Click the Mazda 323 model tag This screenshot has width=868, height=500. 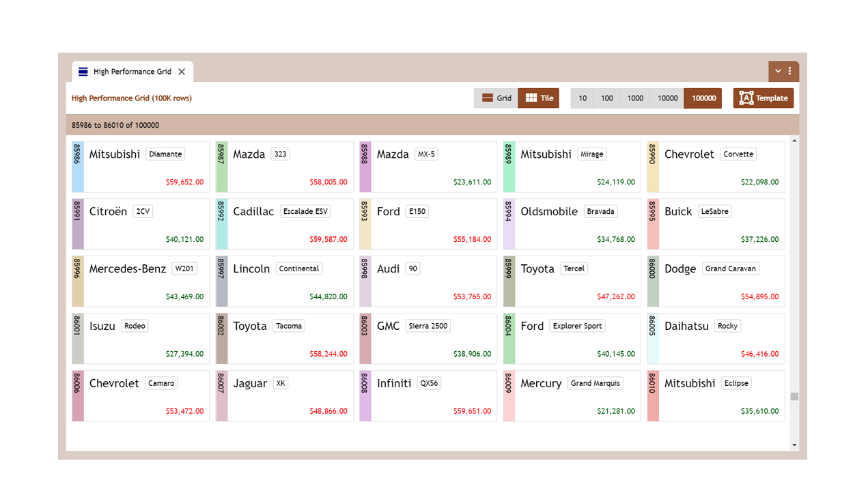tap(280, 154)
